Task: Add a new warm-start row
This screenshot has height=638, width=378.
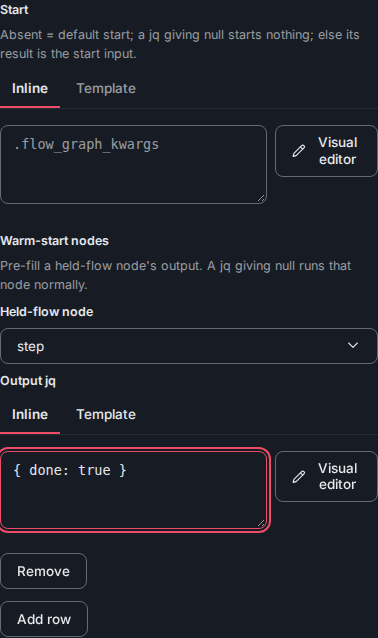Action: point(44,619)
